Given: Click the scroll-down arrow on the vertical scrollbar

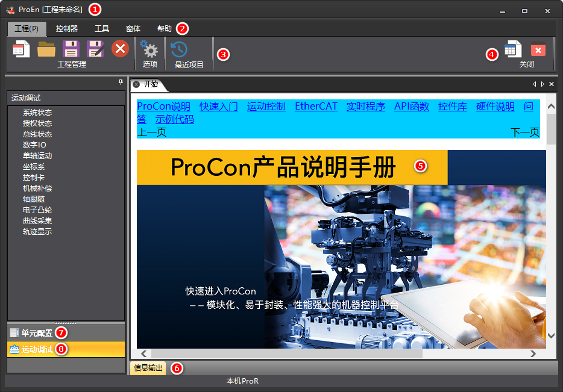Looking at the screenshot, I should tap(551, 335).
